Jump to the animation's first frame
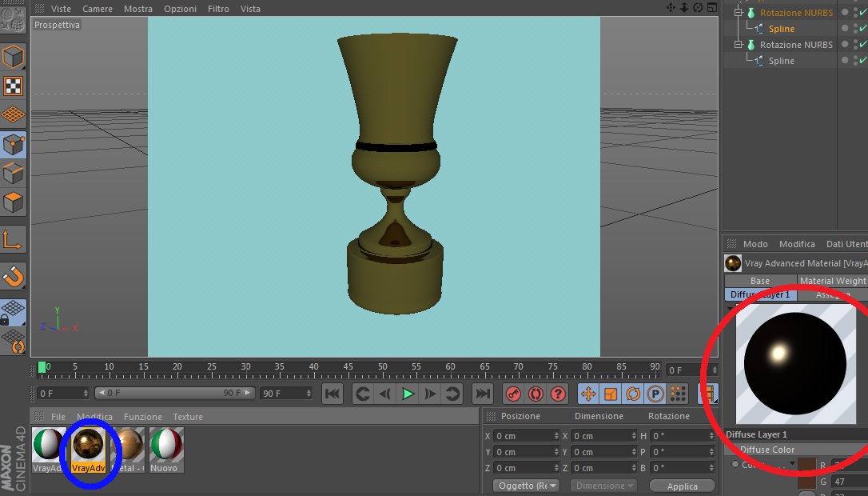Screen dimensions: 868x496 (x=332, y=394)
